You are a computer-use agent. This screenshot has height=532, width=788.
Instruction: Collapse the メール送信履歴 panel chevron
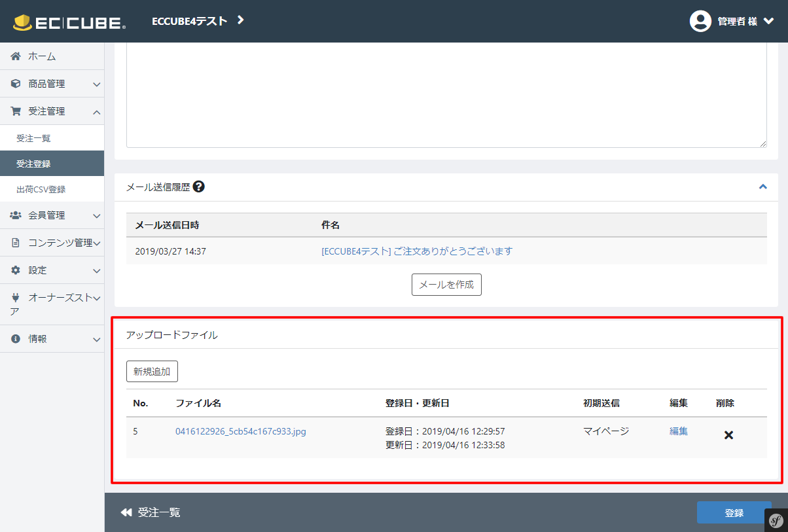(x=762, y=186)
